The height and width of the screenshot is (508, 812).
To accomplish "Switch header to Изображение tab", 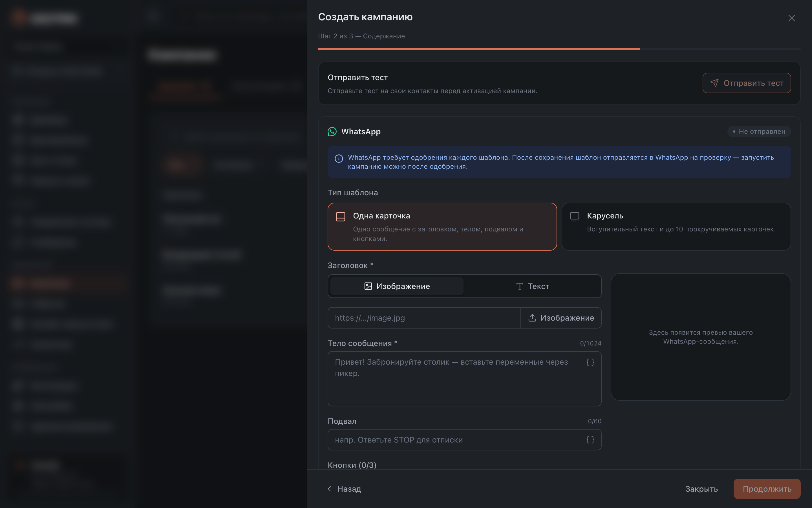I will [x=397, y=286].
